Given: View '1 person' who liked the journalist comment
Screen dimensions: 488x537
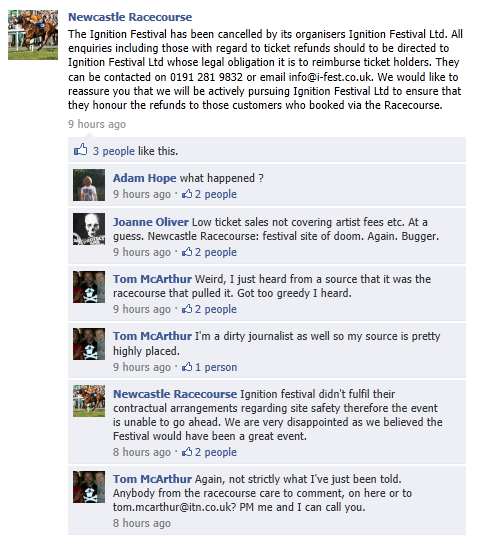Looking at the screenshot, I should point(216,367).
